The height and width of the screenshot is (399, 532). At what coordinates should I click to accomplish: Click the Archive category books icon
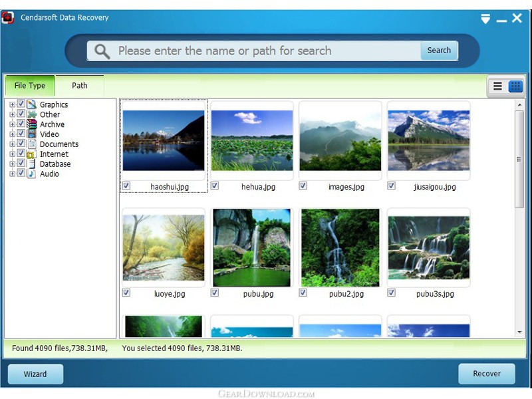point(31,124)
